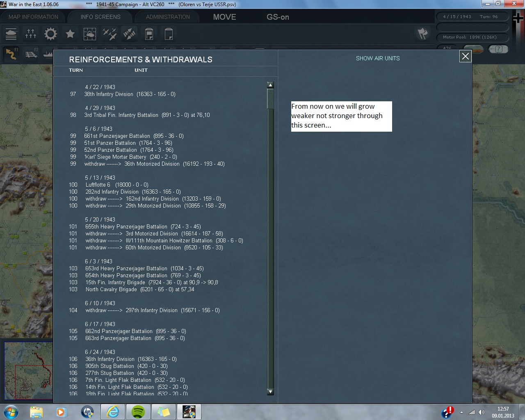The height and width of the screenshot is (420, 525).
Task: Open the weather map icon
Action: pyautogui.click(x=90, y=34)
